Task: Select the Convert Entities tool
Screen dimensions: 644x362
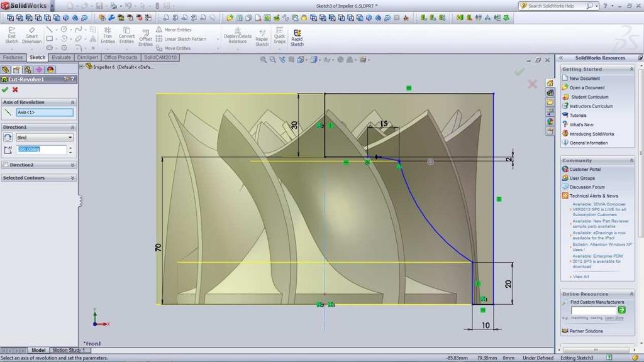Action: click(126, 35)
